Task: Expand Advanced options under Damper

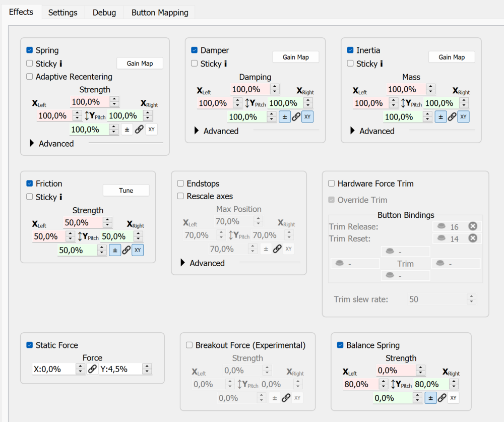Action: point(197,131)
